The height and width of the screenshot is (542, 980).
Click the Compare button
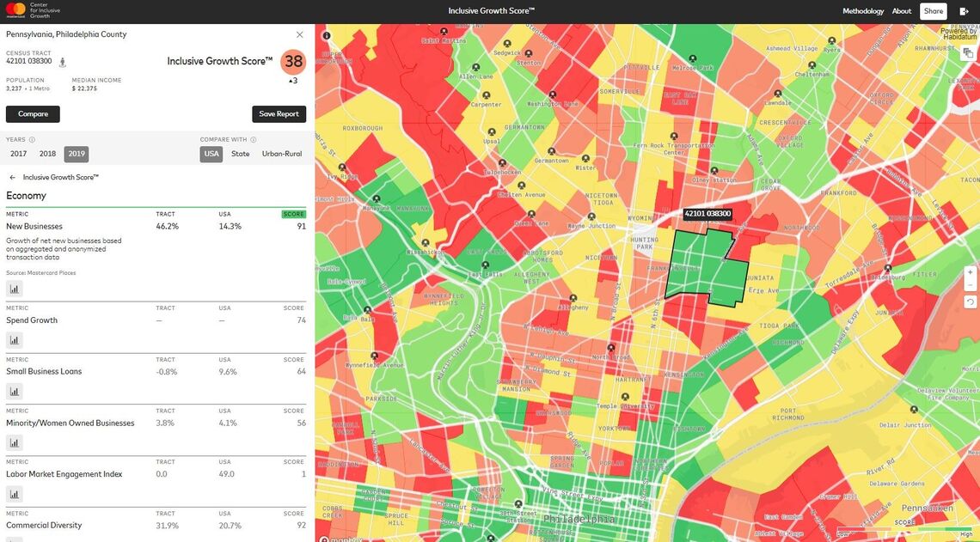34,114
